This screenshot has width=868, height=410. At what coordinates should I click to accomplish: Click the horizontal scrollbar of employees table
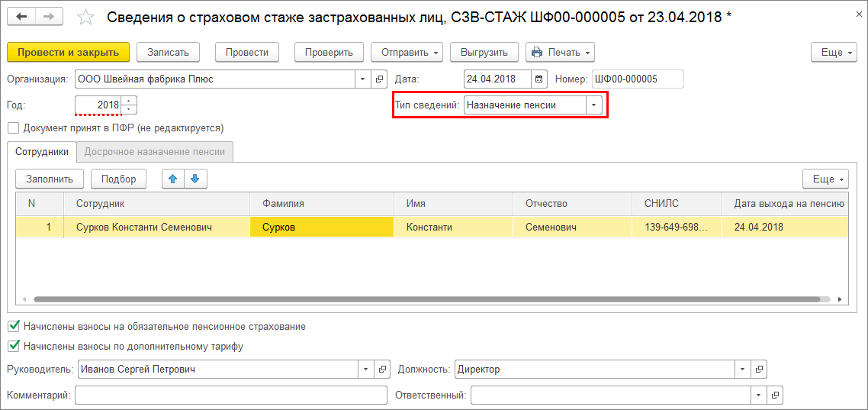(x=426, y=299)
